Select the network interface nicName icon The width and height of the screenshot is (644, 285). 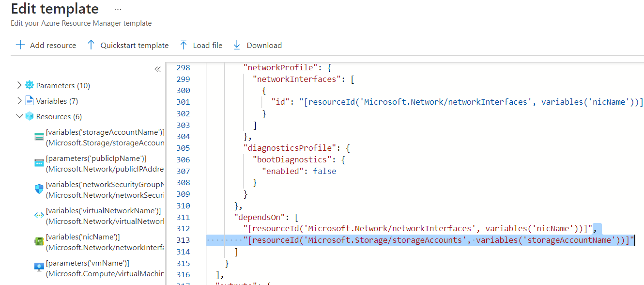click(39, 241)
